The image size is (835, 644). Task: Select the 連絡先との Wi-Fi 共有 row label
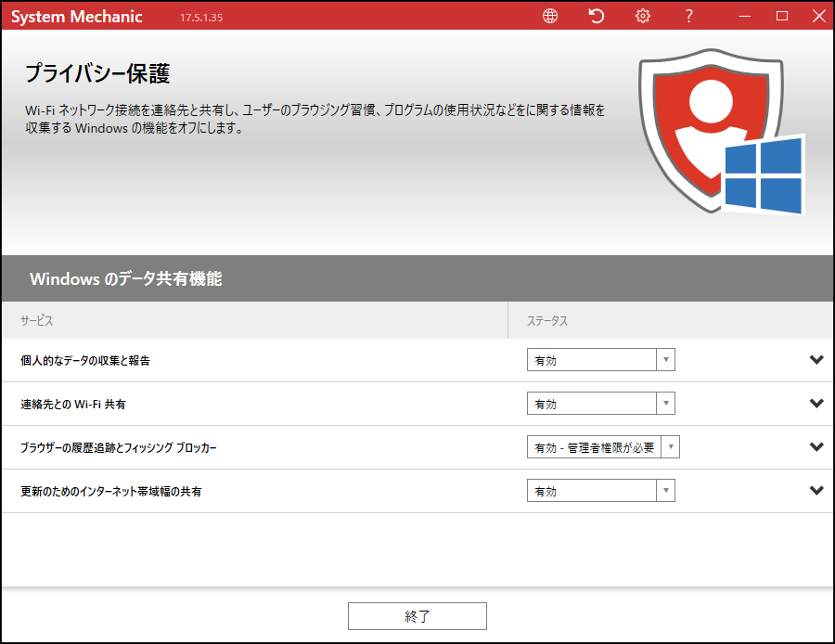tap(73, 405)
